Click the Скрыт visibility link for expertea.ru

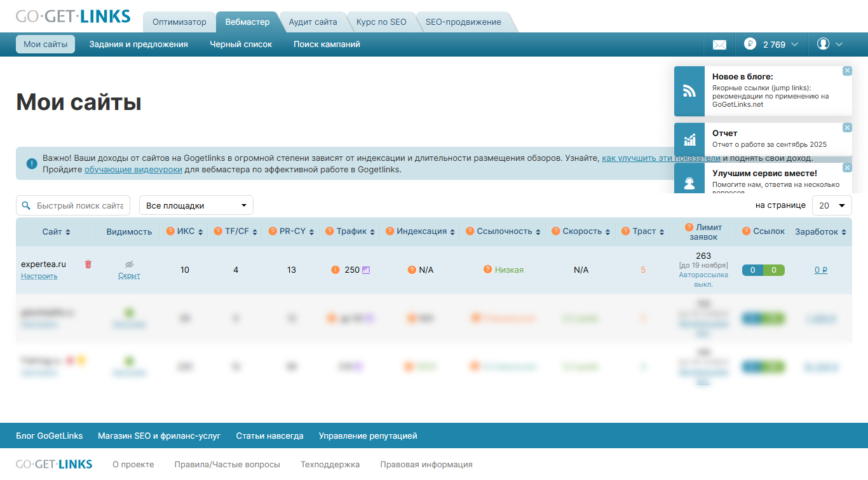tap(129, 276)
